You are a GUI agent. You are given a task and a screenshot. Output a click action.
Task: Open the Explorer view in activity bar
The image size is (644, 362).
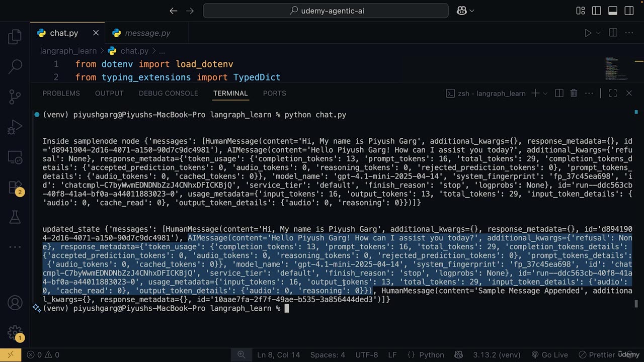point(15,36)
